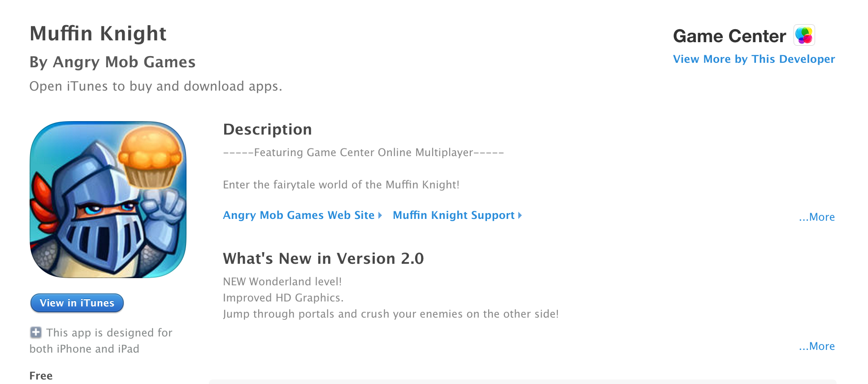Click the What's New in Version 2.0 heading

click(324, 259)
